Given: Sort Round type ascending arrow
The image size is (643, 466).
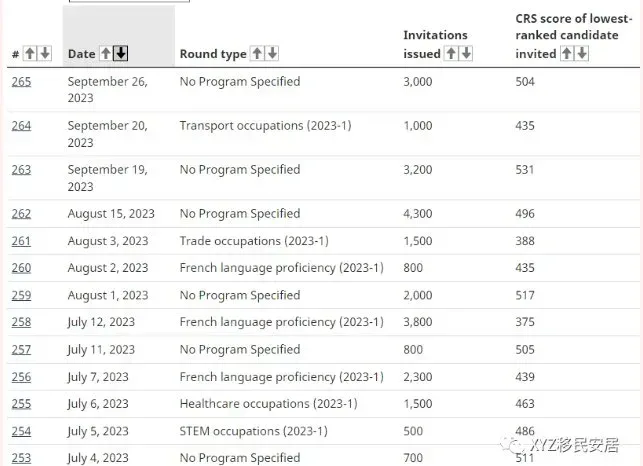Looking at the screenshot, I should (257, 53).
